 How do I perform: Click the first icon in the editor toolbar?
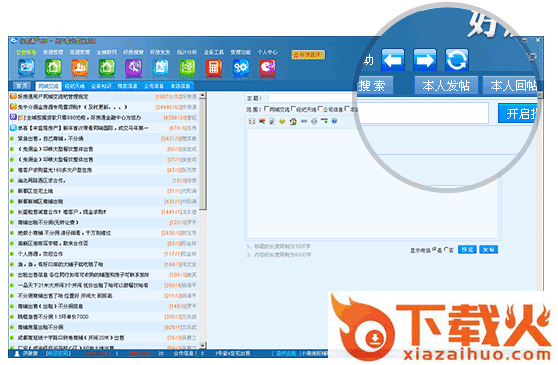tap(252, 122)
